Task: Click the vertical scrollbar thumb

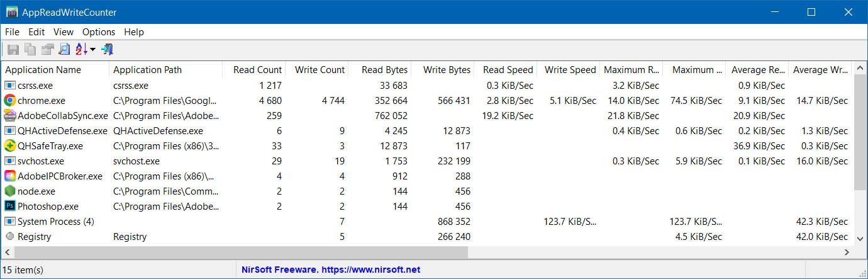Action: point(860,132)
